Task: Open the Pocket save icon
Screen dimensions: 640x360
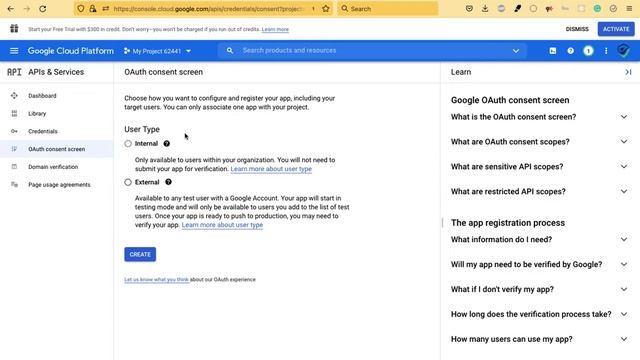Action: tap(469, 9)
